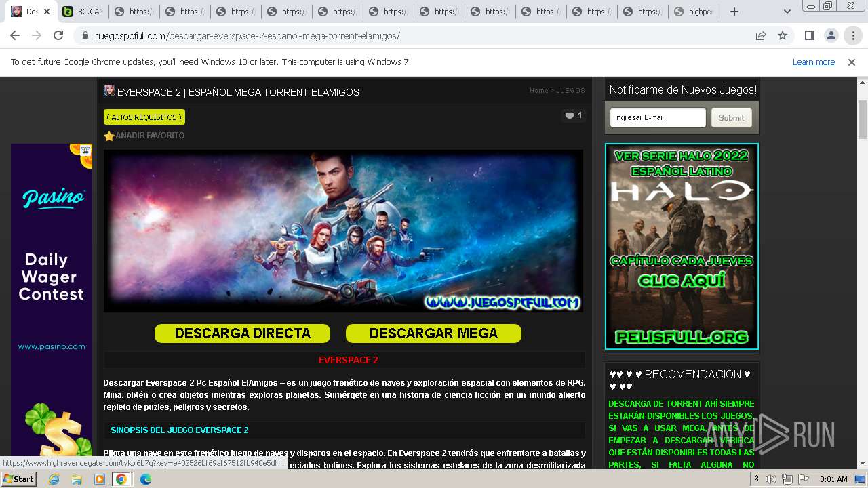Screen dimensions: 868x488
Task: Show hidden system tray icons
Action: (x=756, y=479)
